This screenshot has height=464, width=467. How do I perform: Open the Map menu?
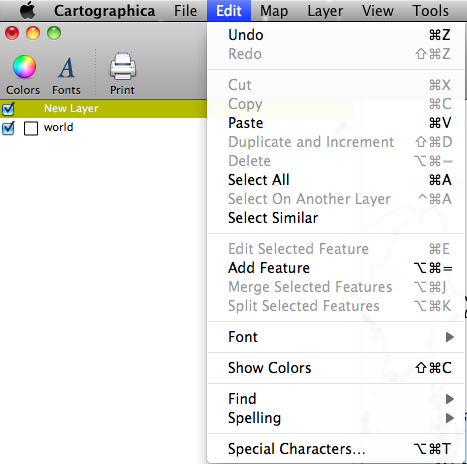coord(274,11)
